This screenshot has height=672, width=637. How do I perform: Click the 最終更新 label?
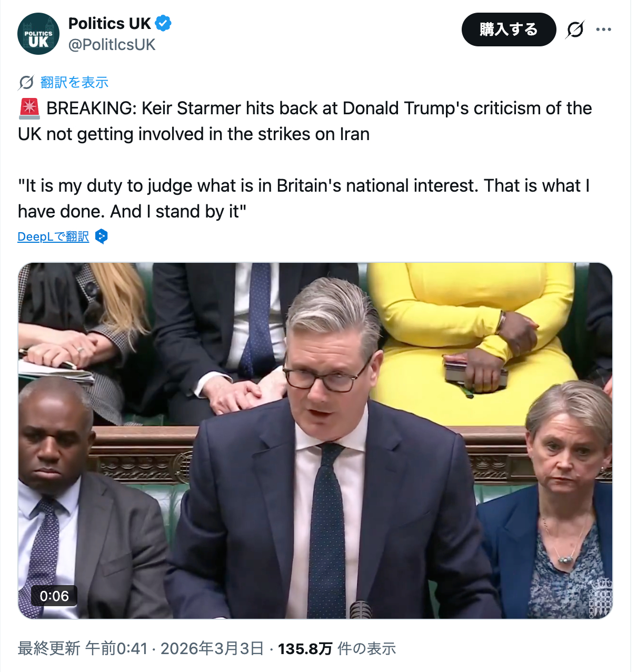[49, 648]
